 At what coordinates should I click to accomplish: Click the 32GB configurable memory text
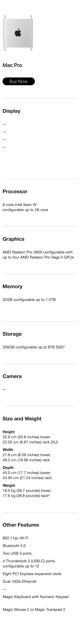tap(29, 300)
